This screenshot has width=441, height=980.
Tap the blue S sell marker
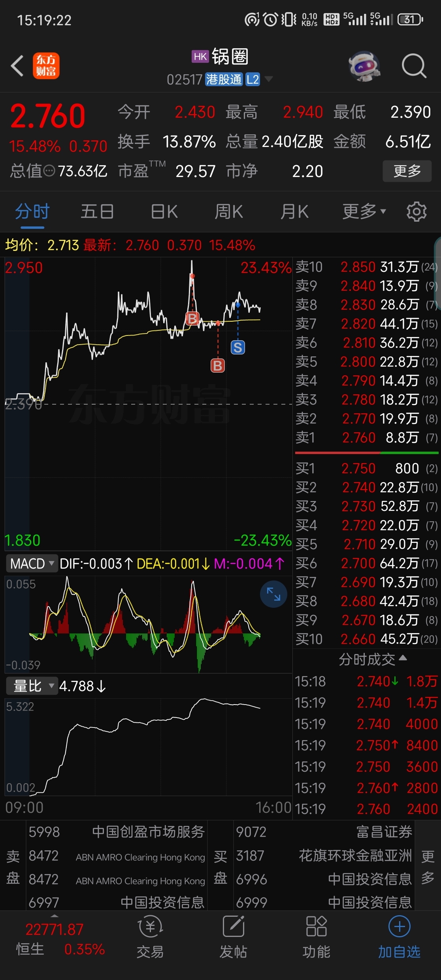coord(237,347)
